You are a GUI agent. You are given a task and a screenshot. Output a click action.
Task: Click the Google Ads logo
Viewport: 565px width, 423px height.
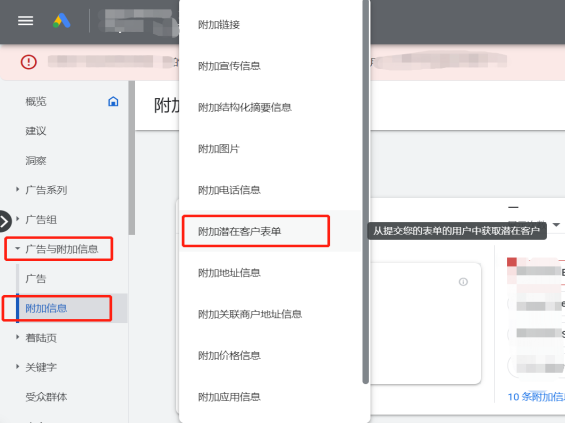coord(62,21)
